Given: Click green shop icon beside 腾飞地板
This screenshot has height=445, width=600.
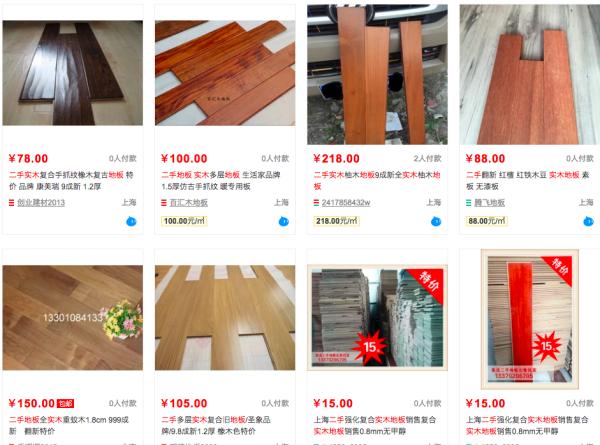Looking at the screenshot, I should (468, 202).
